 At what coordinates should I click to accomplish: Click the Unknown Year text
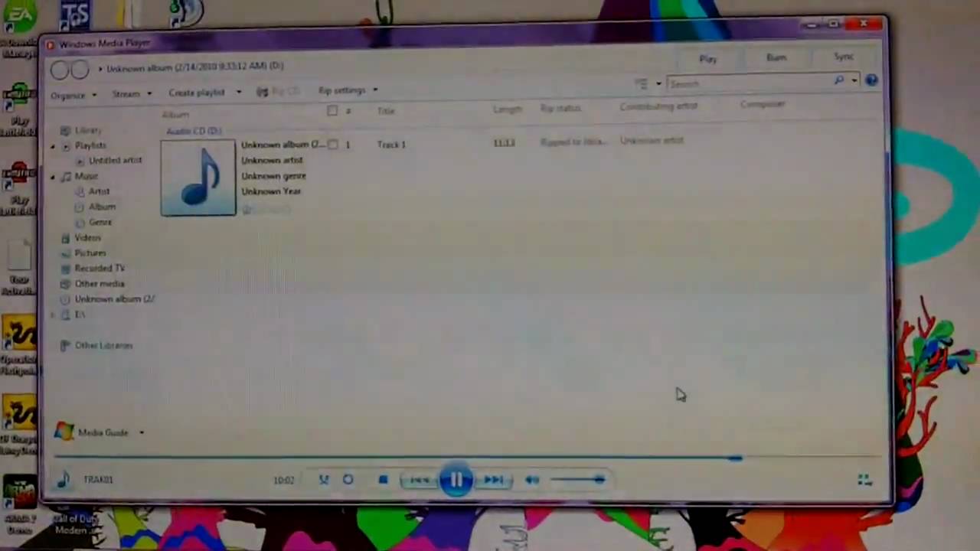point(271,191)
